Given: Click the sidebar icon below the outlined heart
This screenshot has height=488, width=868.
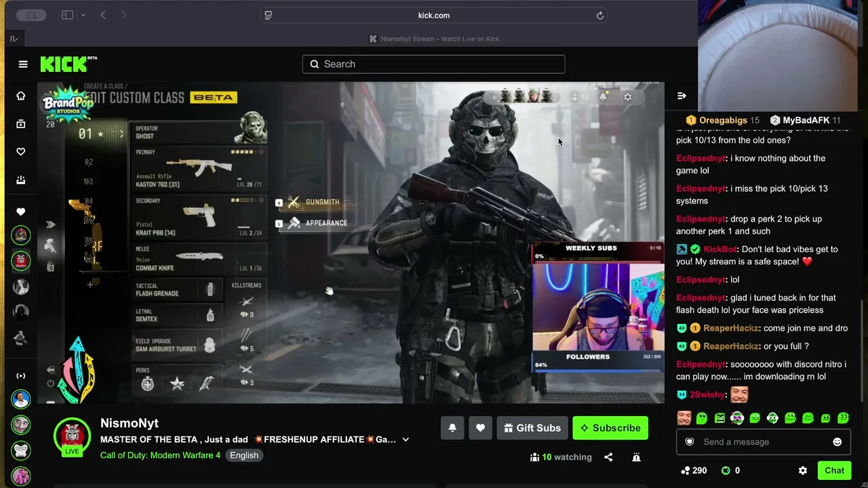Looking at the screenshot, I should pyautogui.click(x=21, y=180).
